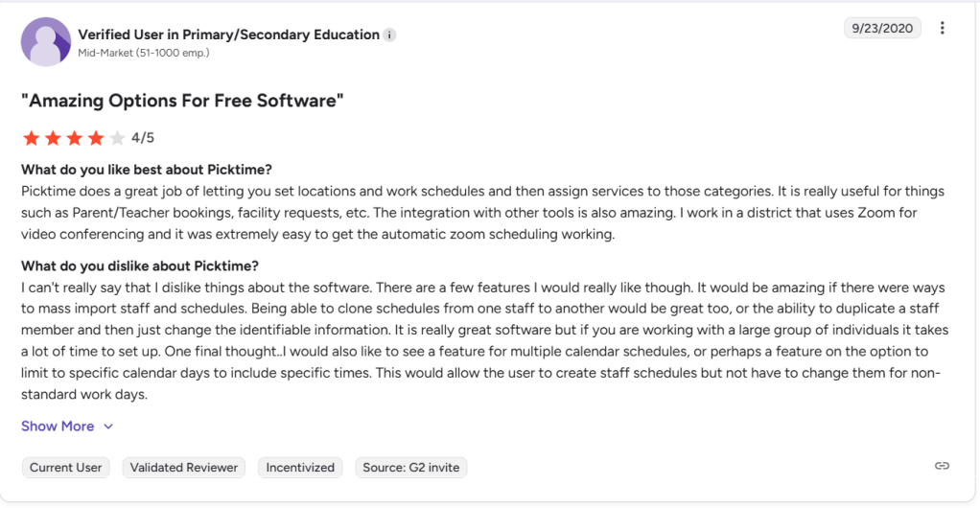Viewport: 980px width, 508px height.
Task: Click the fifth gray rating star
Action: (x=117, y=138)
